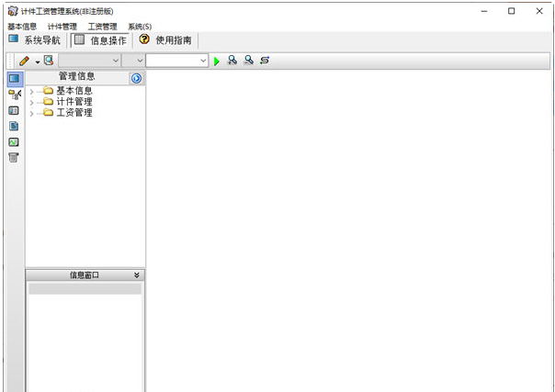Switch to the 信息操作 tab
The width and height of the screenshot is (555, 392).
coord(100,40)
